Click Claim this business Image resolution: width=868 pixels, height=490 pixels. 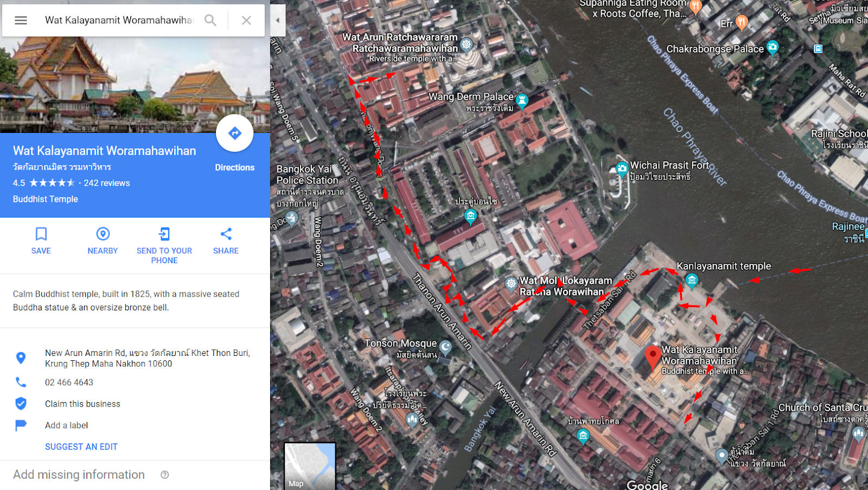click(x=82, y=404)
